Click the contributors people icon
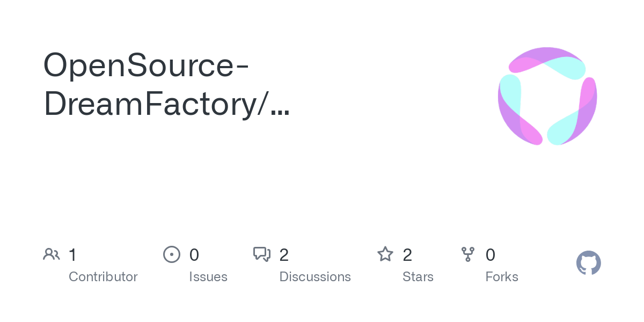This screenshot has width=644, height=322. click(x=52, y=254)
